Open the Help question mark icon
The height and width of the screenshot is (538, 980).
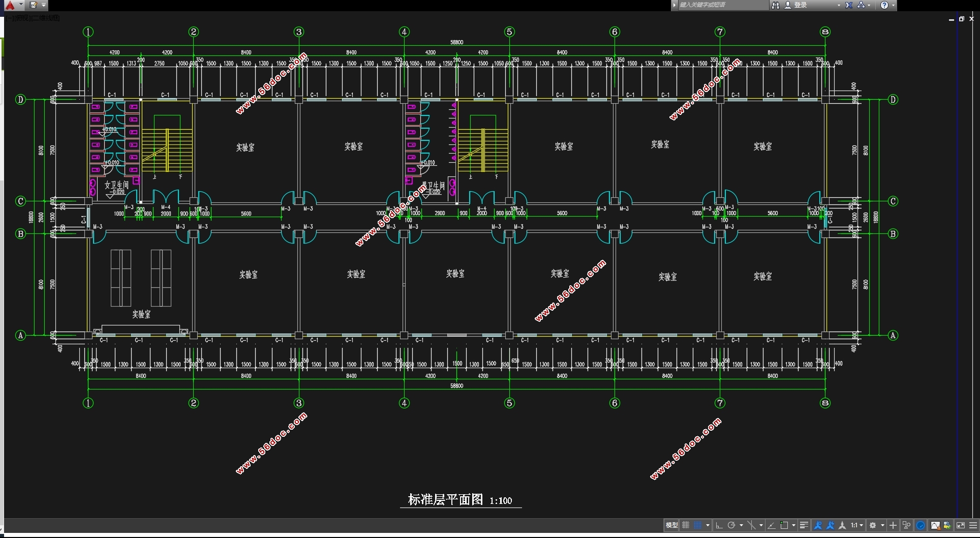(x=884, y=5)
